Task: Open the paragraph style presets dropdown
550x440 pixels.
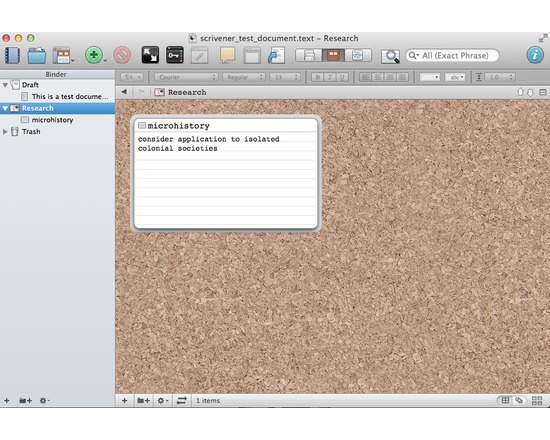Action: [132, 77]
